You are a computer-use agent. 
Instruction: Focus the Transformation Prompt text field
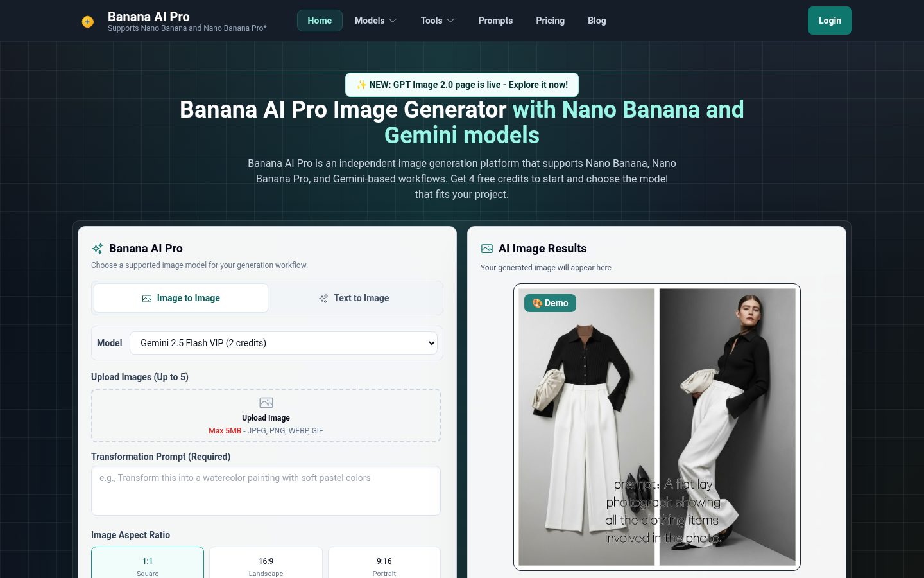tap(266, 491)
